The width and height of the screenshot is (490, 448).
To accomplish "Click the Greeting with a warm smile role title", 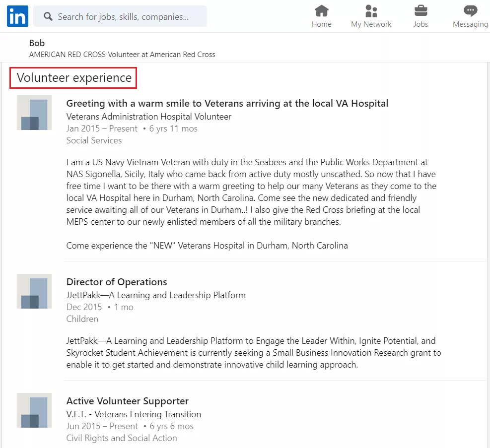I will [227, 103].
